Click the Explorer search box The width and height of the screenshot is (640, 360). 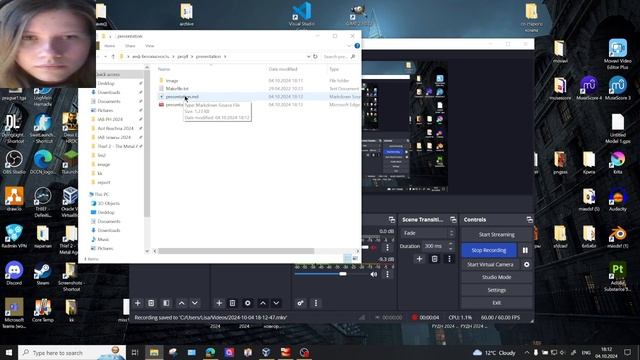point(339,56)
